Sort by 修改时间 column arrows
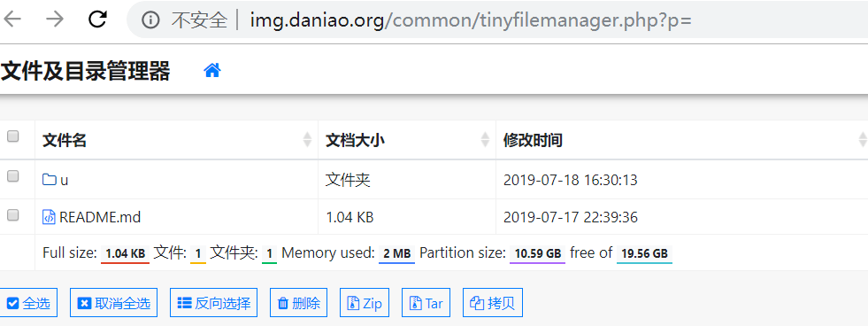 pos(863,140)
